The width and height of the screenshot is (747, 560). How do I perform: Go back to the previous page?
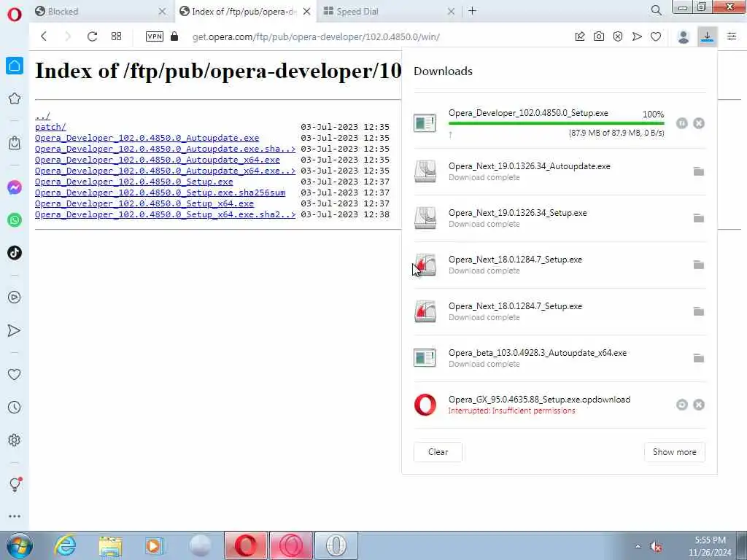44,36
